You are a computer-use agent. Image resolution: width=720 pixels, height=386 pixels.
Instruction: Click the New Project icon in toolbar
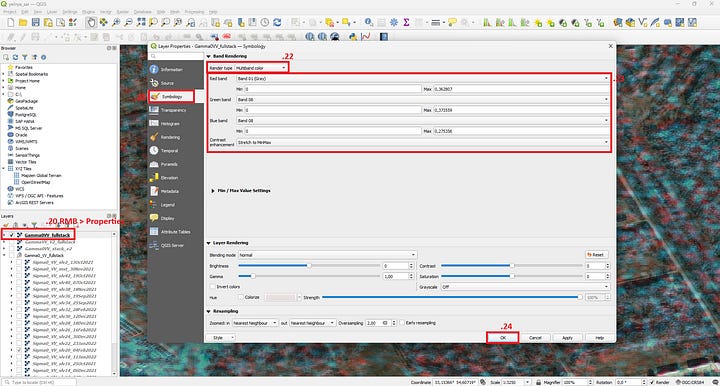click(11, 22)
